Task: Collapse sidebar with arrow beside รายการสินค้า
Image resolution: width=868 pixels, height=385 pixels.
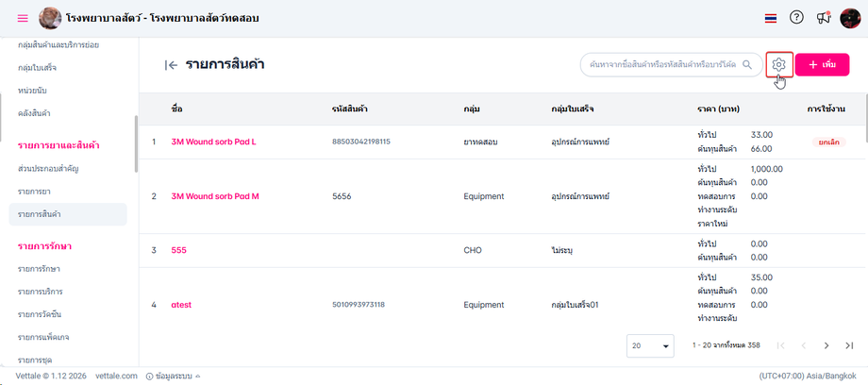Action: tap(171, 64)
